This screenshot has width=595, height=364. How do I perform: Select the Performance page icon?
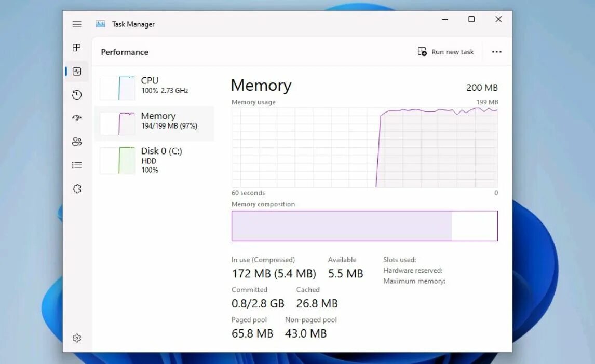(x=77, y=71)
